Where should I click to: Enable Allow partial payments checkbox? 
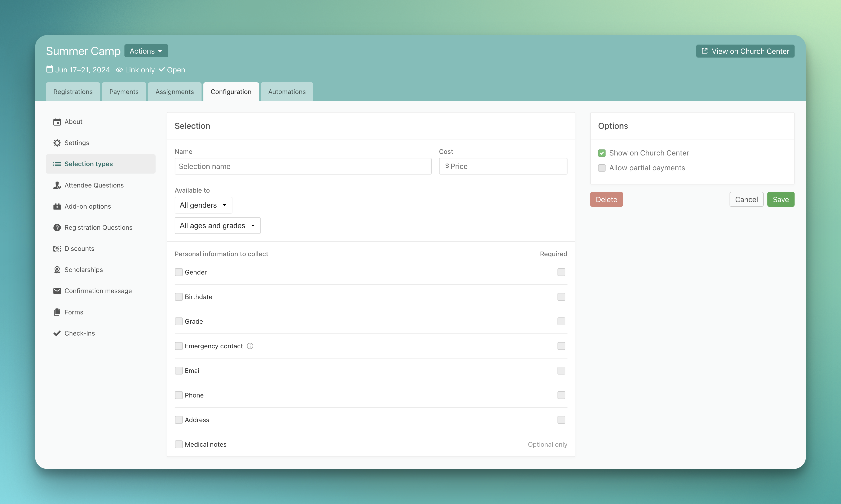[602, 168]
